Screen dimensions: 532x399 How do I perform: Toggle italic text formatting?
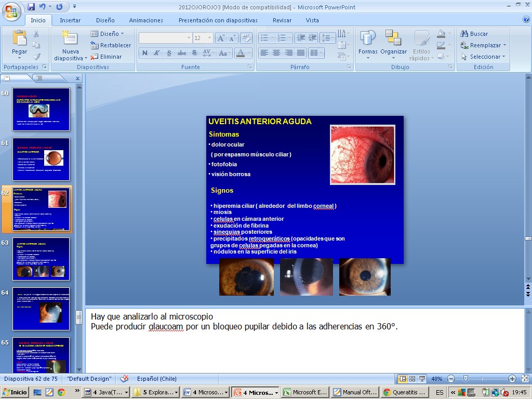tap(157, 53)
